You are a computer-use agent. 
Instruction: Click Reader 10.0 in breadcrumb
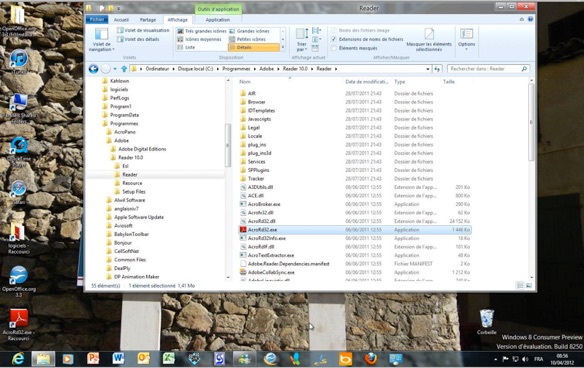click(295, 69)
